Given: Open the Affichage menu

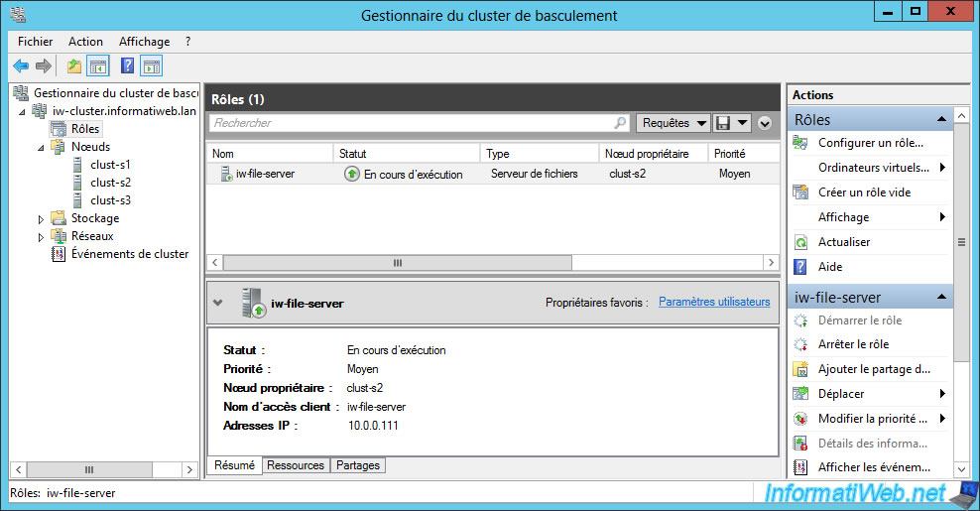Looking at the screenshot, I should (144, 42).
